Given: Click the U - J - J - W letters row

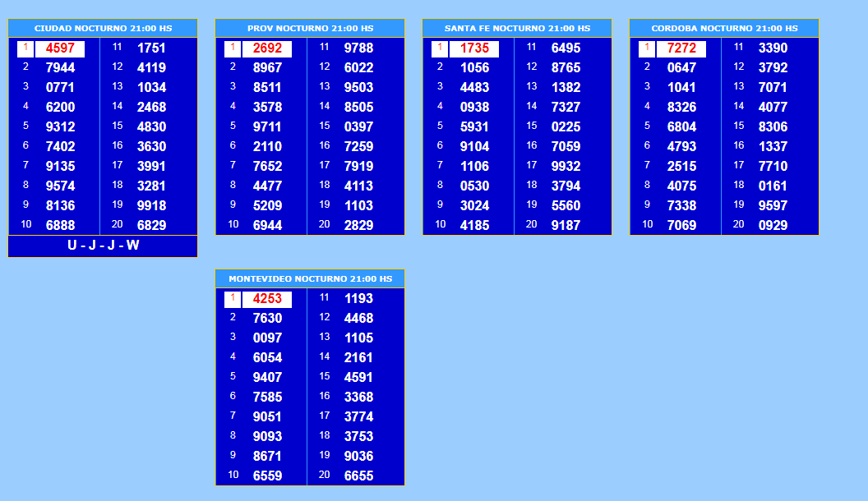Looking at the screenshot, I should 103,246.
